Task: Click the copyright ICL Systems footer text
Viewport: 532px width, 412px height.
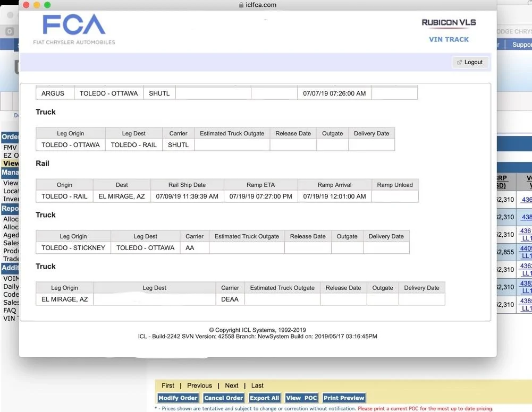Action: coord(258,330)
